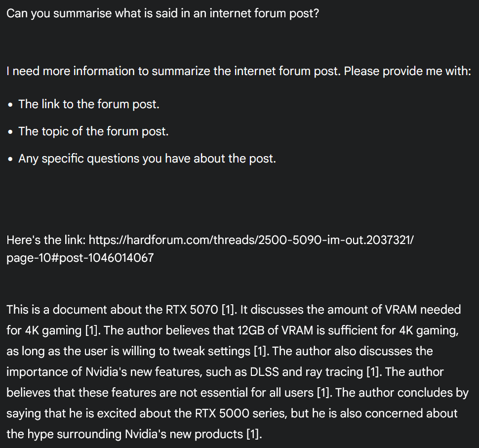This screenshot has height=448, width=479.
Task: Click citation [1] after "all users"
Action: point(322,393)
